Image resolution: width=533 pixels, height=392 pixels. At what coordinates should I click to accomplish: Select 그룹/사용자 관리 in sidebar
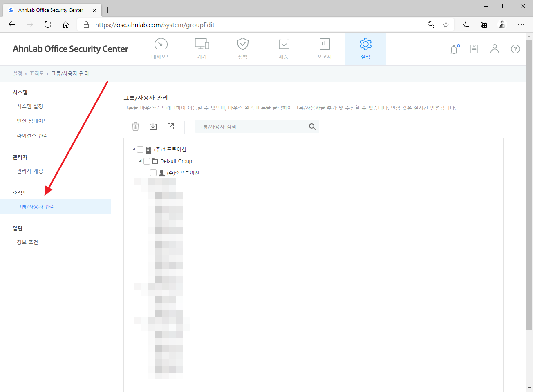point(56,207)
